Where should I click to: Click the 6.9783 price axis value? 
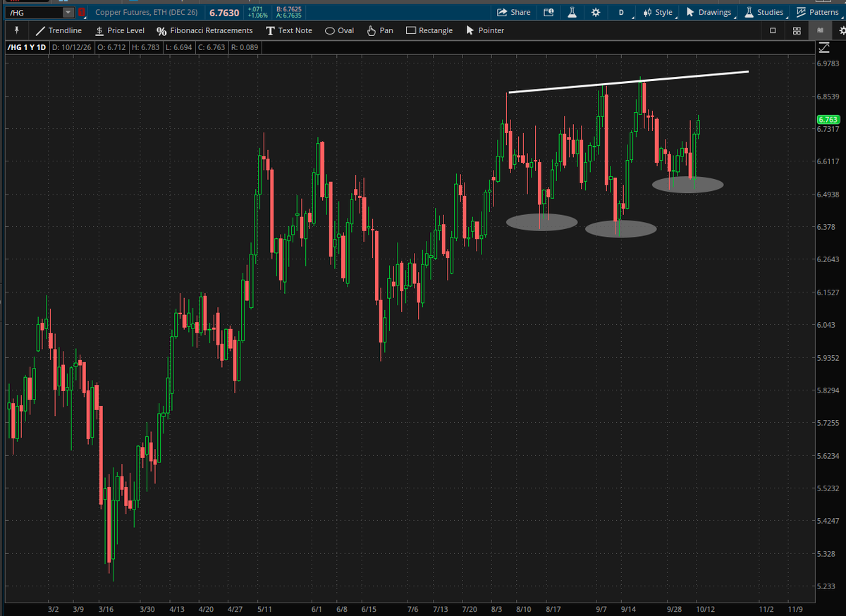828,63
